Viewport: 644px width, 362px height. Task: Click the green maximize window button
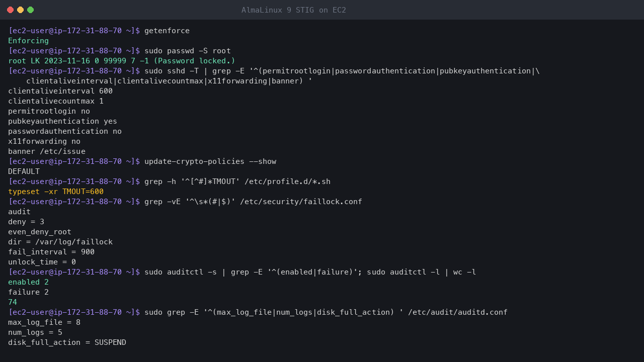(x=30, y=10)
